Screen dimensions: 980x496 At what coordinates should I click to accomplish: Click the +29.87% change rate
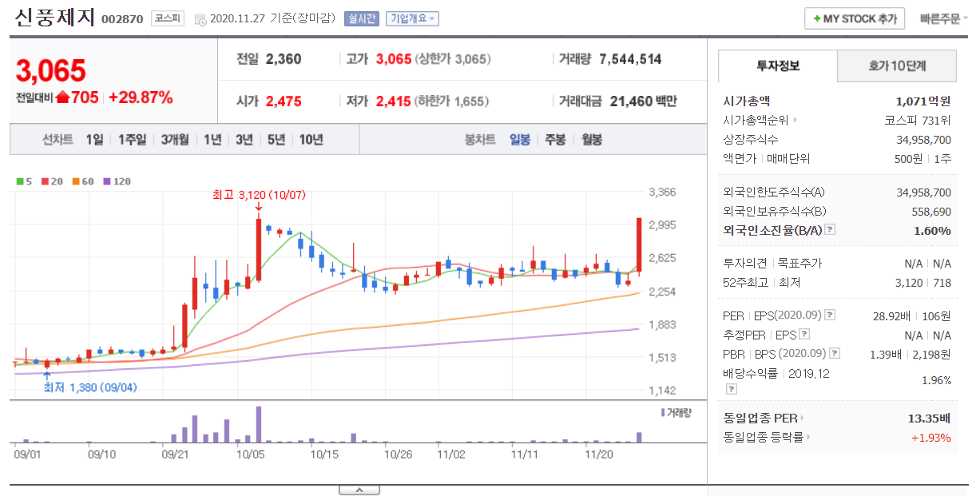click(x=141, y=97)
